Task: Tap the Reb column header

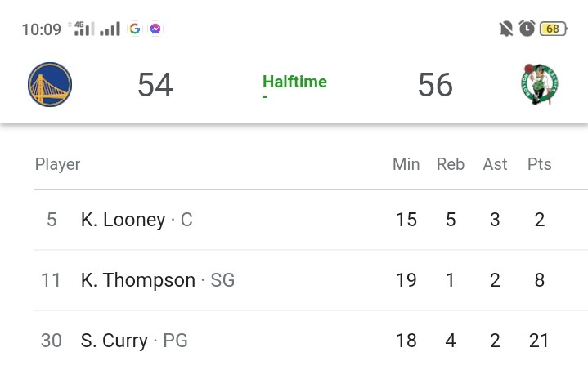Action: tap(451, 164)
